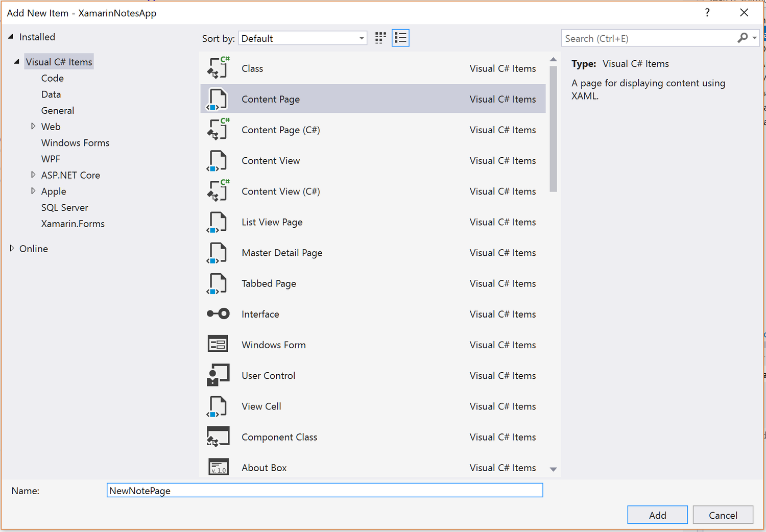The image size is (766, 532).
Task: Select the Xamarin.Forms category
Action: 73,224
